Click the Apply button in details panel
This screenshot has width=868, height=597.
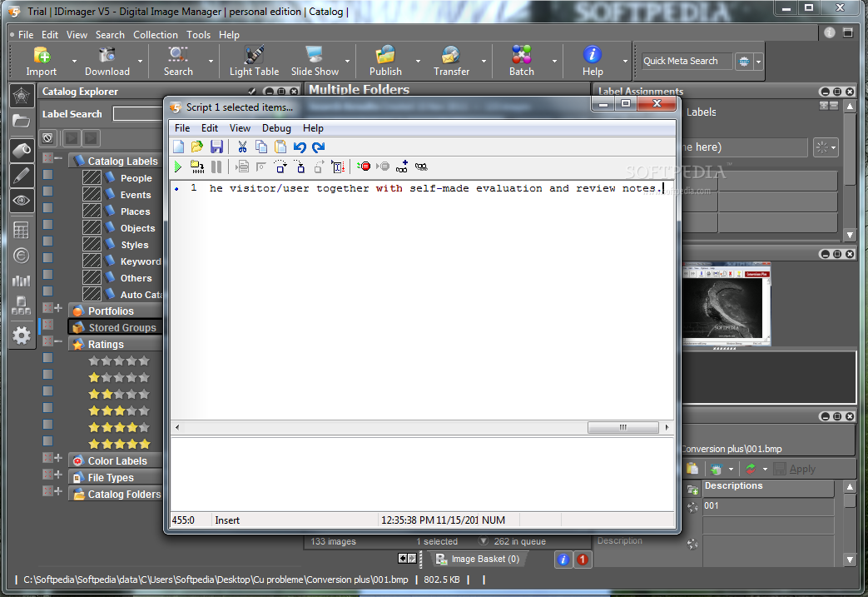[795, 469]
